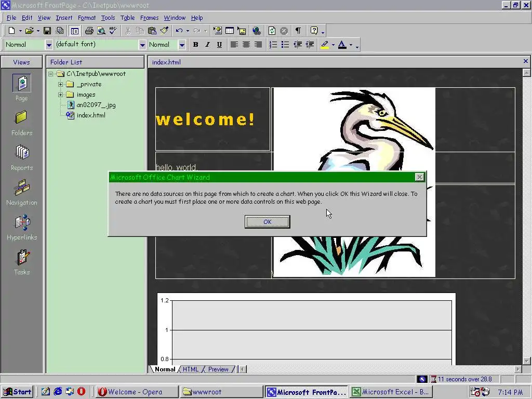Apply numbered list formatting
This screenshot has width=532, height=399.
[x=273, y=45]
